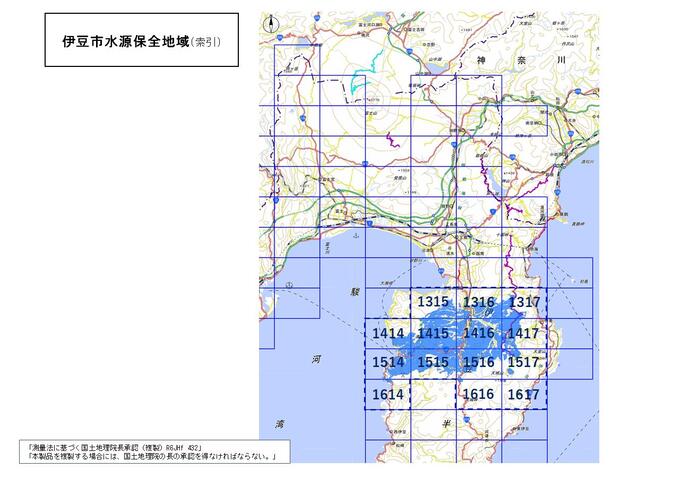Open index cell 1517
Image resolution: width=690 pixels, height=478 pixels.
click(524, 364)
